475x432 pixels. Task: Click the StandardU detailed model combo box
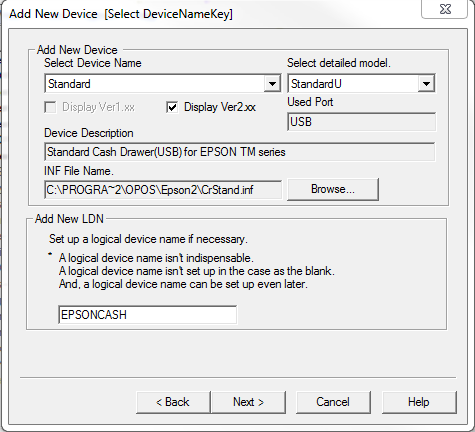click(361, 83)
